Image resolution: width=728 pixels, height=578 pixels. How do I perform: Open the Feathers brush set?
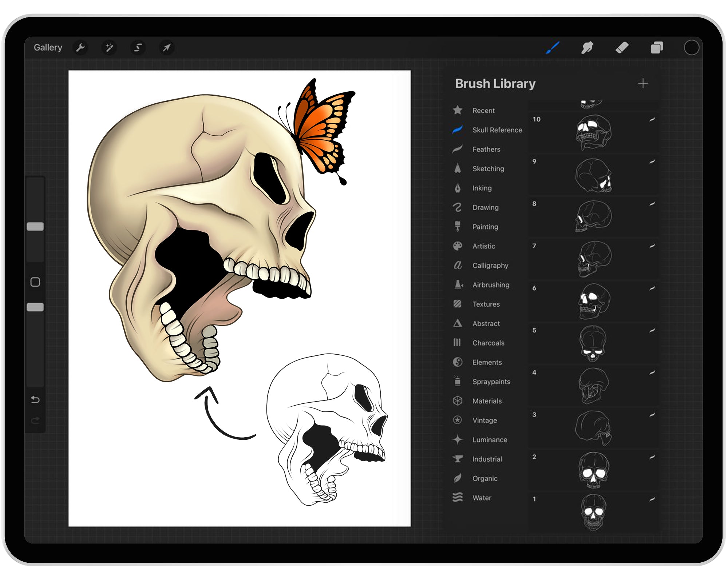coord(486,149)
